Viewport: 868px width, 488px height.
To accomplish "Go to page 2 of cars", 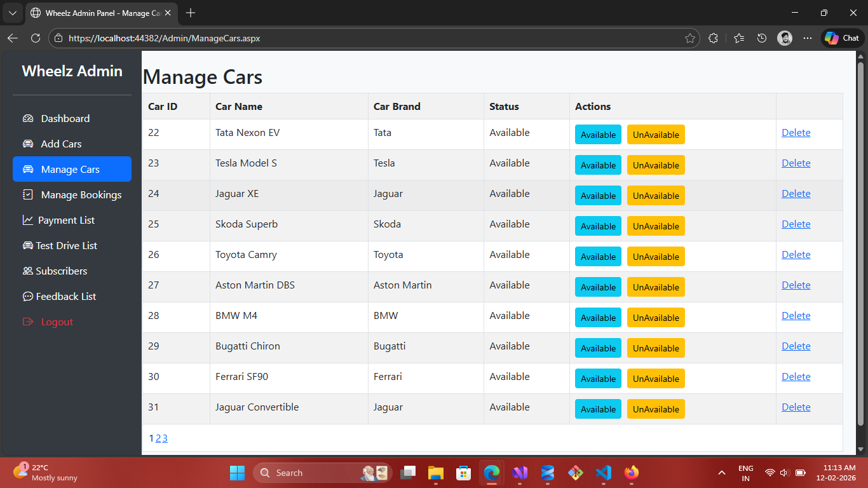I will tap(158, 438).
